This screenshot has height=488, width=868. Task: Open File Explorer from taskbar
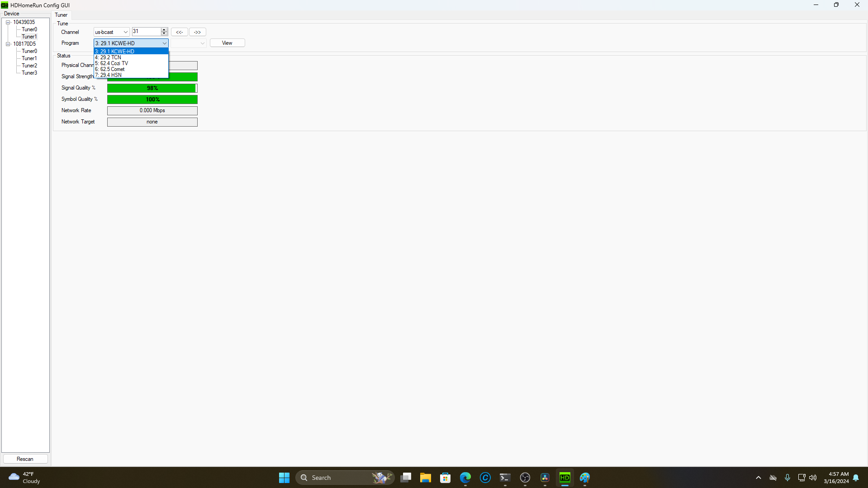[x=426, y=478]
